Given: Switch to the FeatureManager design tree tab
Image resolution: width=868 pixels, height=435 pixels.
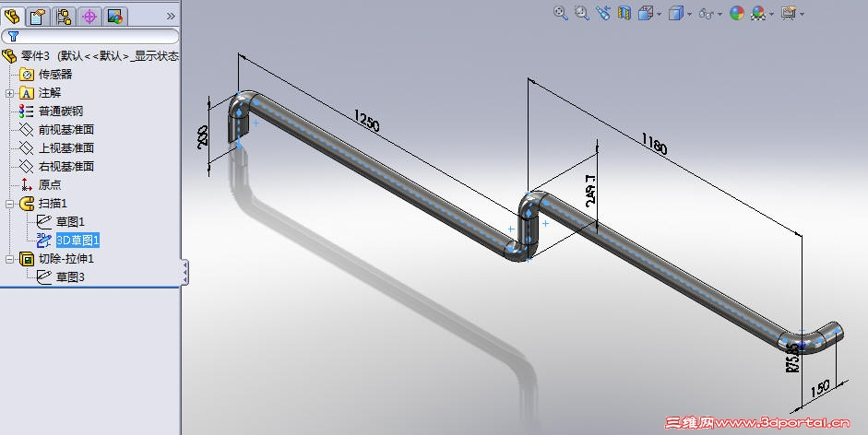Looking at the screenshot, I should pyautogui.click(x=12, y=16).
